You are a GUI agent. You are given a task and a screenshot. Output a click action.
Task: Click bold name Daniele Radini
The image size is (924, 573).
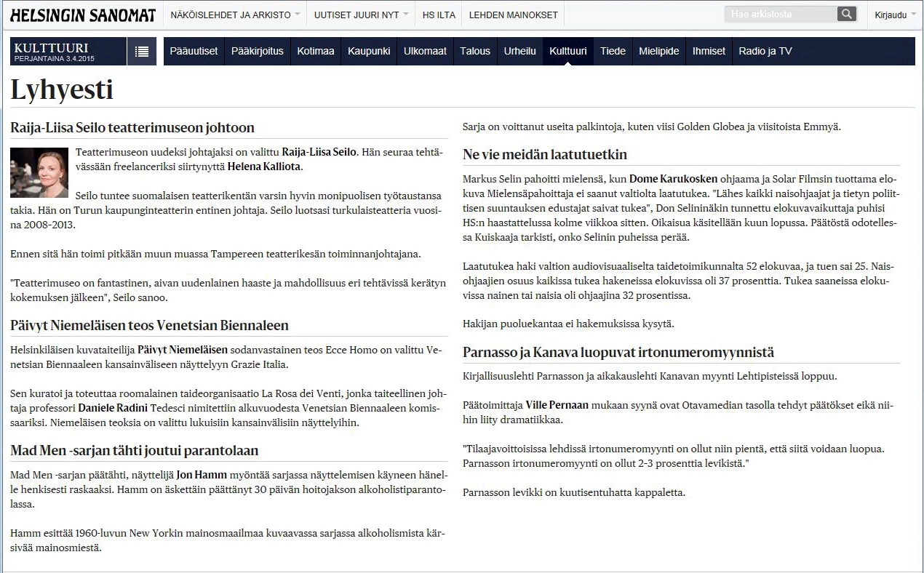tap(113, 408)
